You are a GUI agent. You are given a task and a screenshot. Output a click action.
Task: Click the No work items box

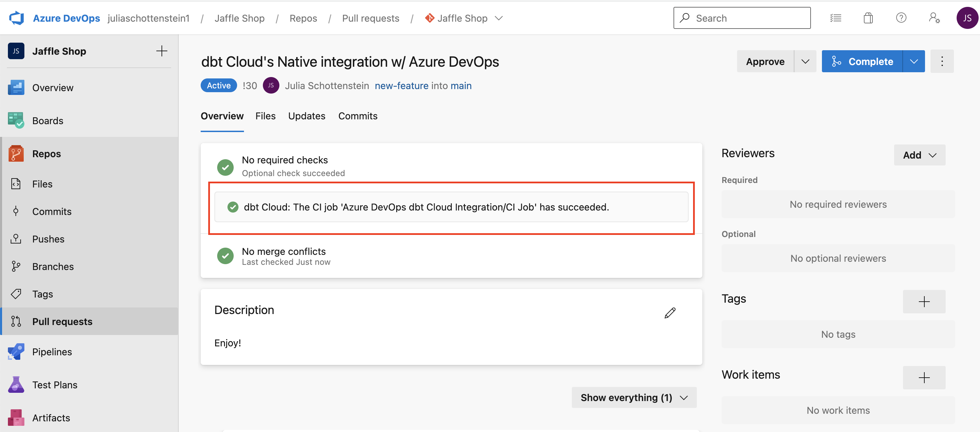(838, 410)
